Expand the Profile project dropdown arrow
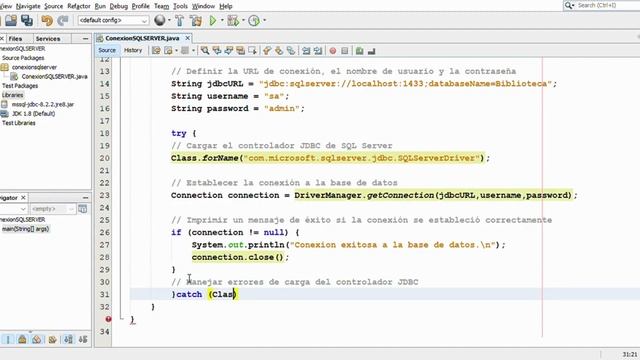Viewport: 640px width, 360px height. [264, 20]
